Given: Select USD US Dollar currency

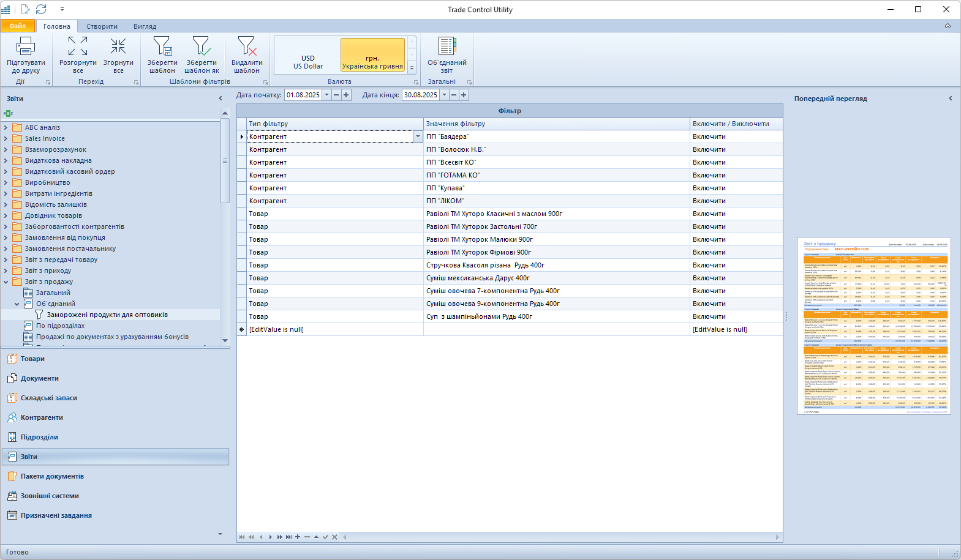Looking at the screenshot, I should pos(308,62).
